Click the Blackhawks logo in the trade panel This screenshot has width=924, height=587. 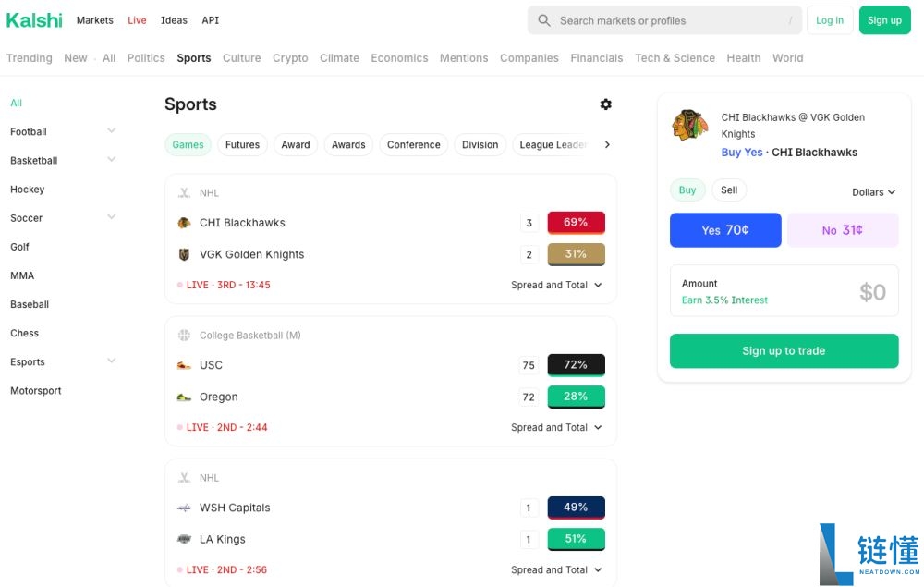coord(689,125)
